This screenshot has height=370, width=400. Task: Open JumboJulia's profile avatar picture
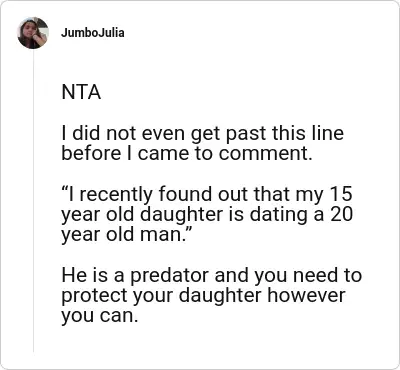(33, 33)
